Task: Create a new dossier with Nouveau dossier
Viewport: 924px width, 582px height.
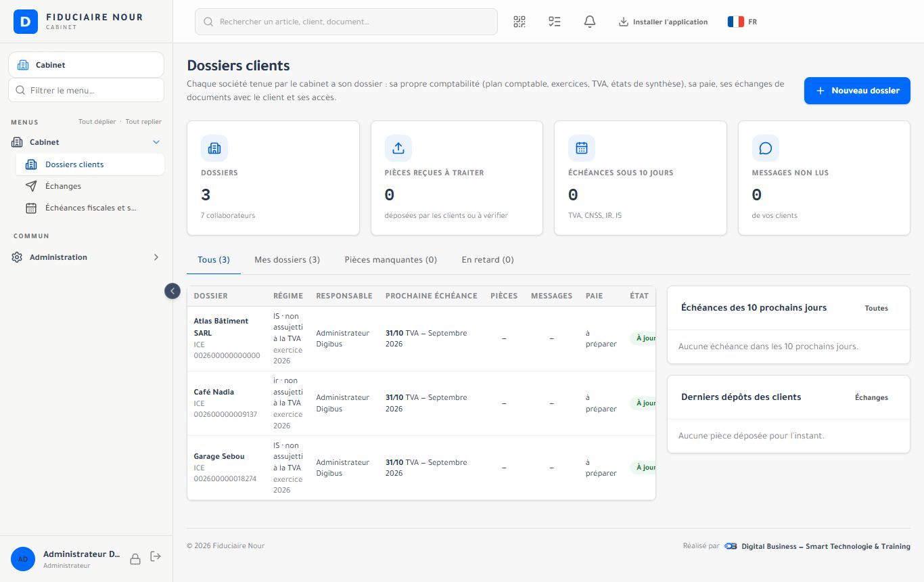Action: point(857,91)
